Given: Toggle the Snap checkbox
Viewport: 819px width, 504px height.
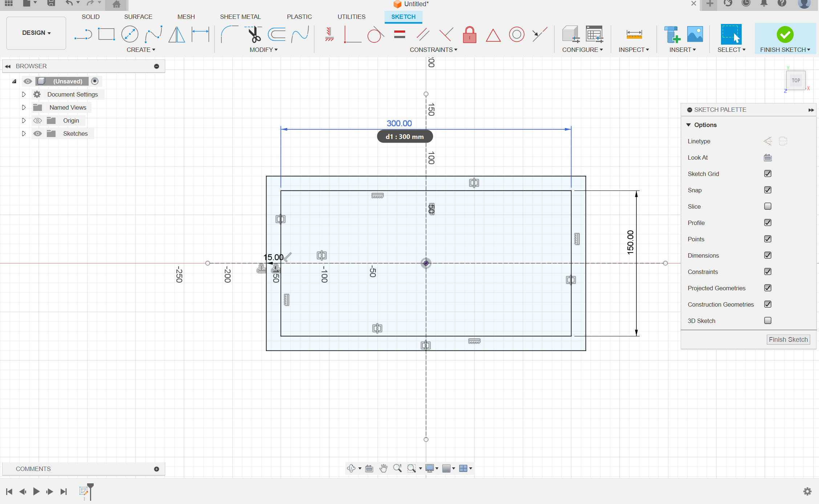Looking at the screenshot, I should (x=767, y=190).
